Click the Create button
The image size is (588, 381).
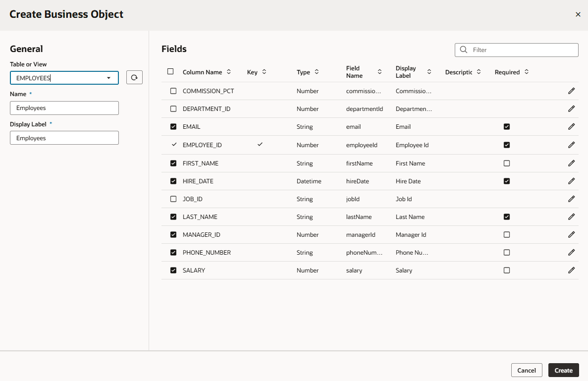click(563, 370)
